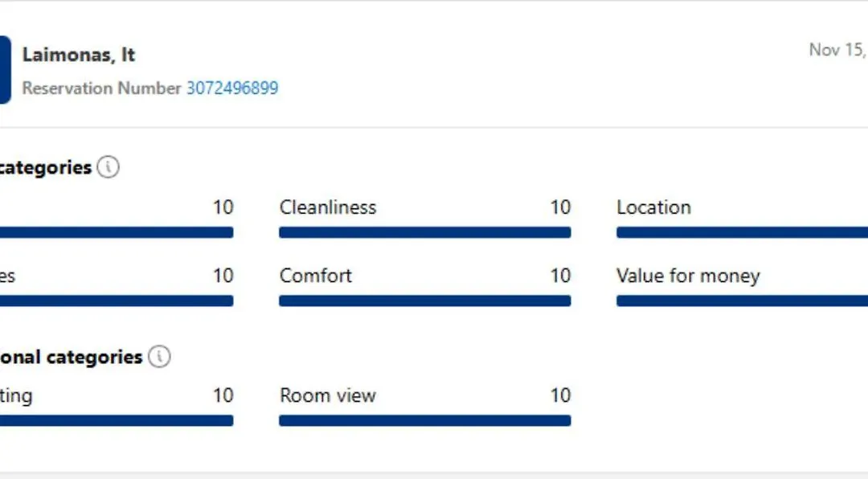The image size is (868, 479).
Task: Click the info icon beside categories heading
Action: (x=108, y=166)
